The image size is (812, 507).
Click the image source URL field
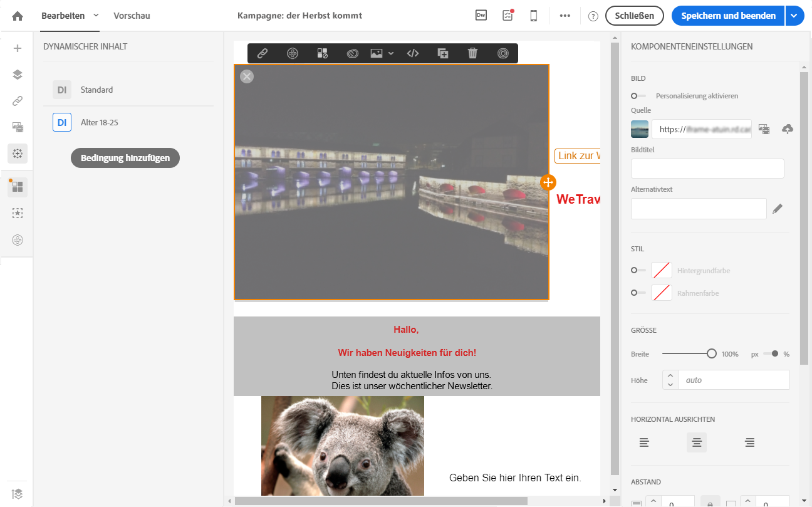(702, 129)
